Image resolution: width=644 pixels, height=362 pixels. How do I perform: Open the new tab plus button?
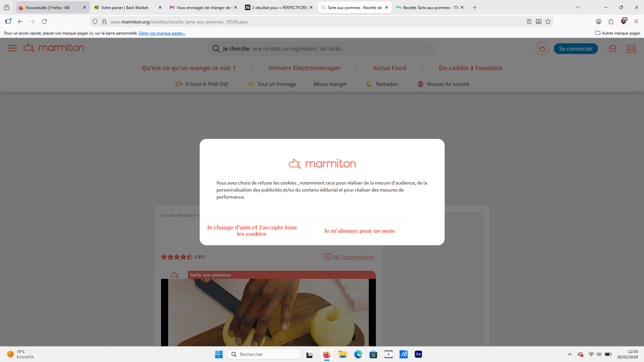point(475,7)
